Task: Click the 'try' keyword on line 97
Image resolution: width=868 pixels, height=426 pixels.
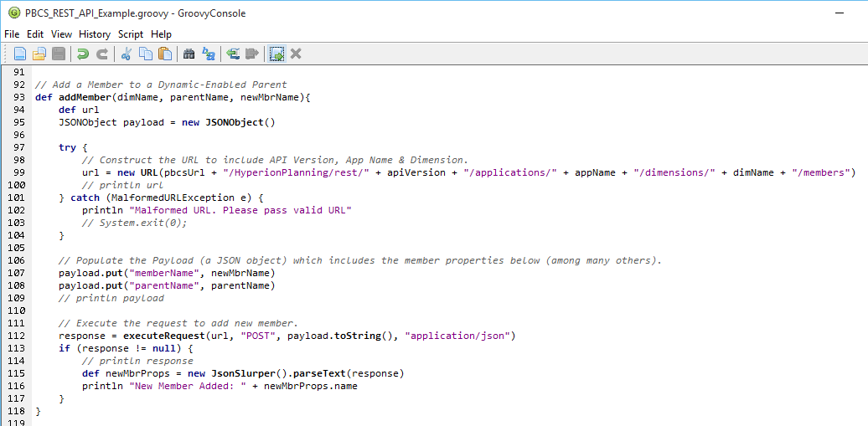Action: point(68,147)
